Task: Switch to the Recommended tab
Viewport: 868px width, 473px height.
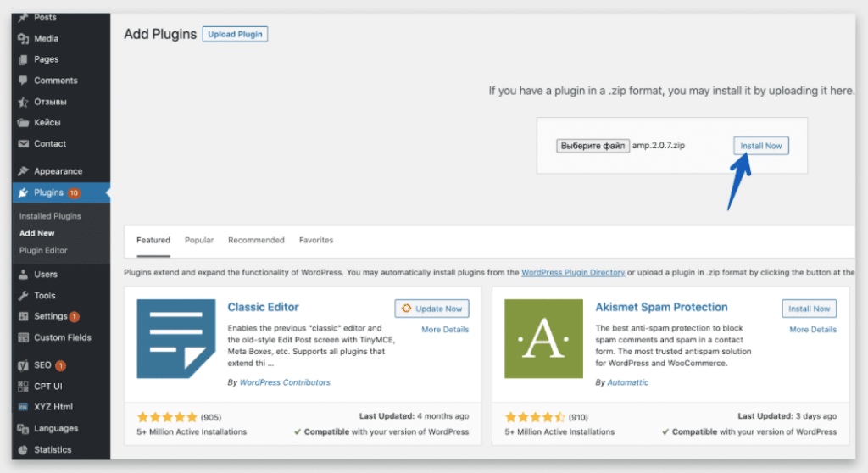Action: 256,241
